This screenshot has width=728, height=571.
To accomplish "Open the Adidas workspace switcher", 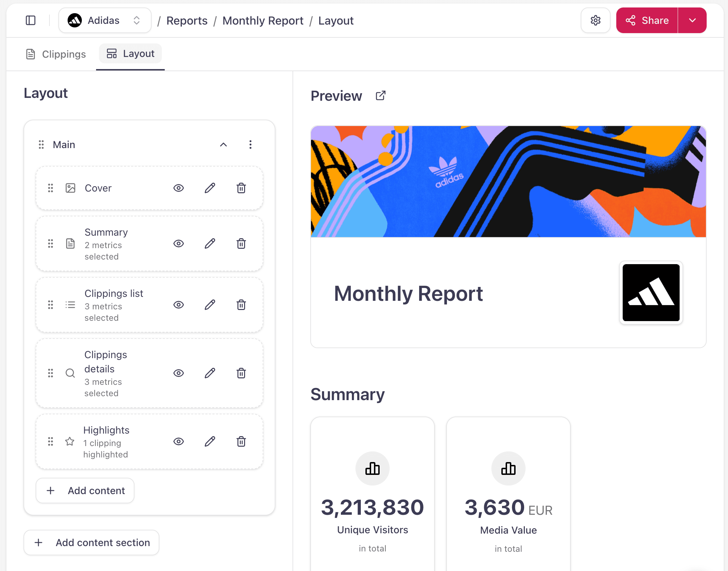I will pyautogui.click(x=105, y=20).
